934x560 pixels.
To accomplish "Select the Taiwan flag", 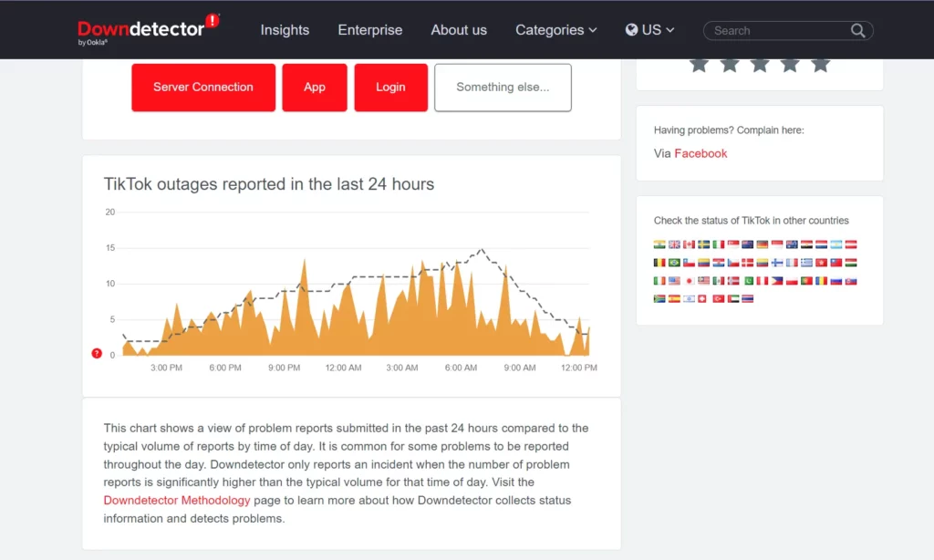I will (836, 263).
